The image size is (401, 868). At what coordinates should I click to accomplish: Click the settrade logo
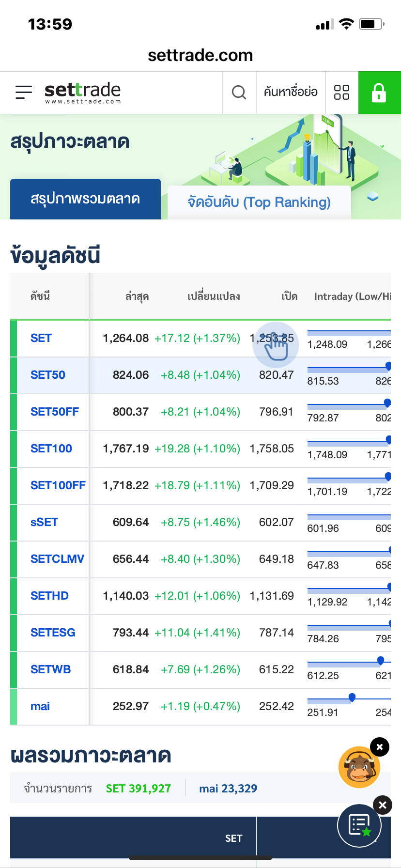[82, 92]
